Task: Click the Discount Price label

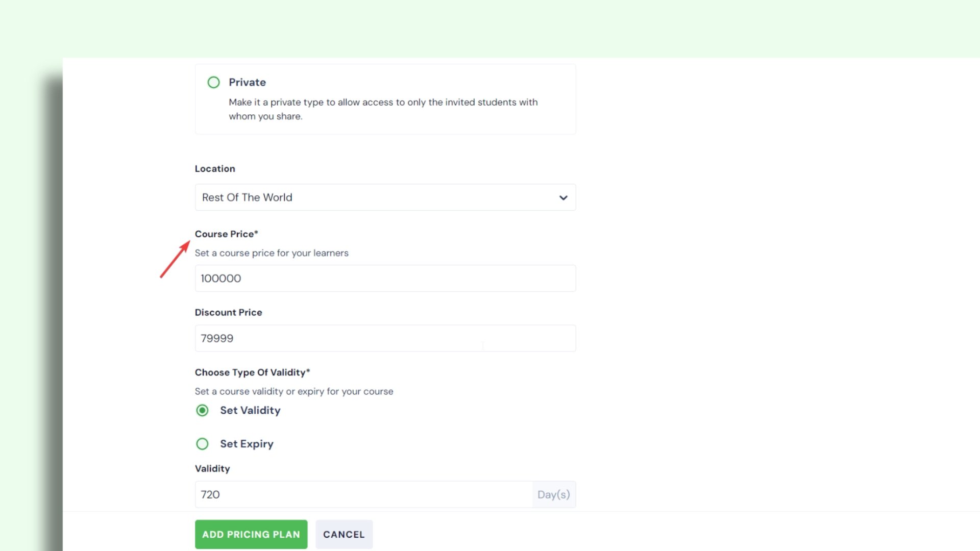Action: 228,312
